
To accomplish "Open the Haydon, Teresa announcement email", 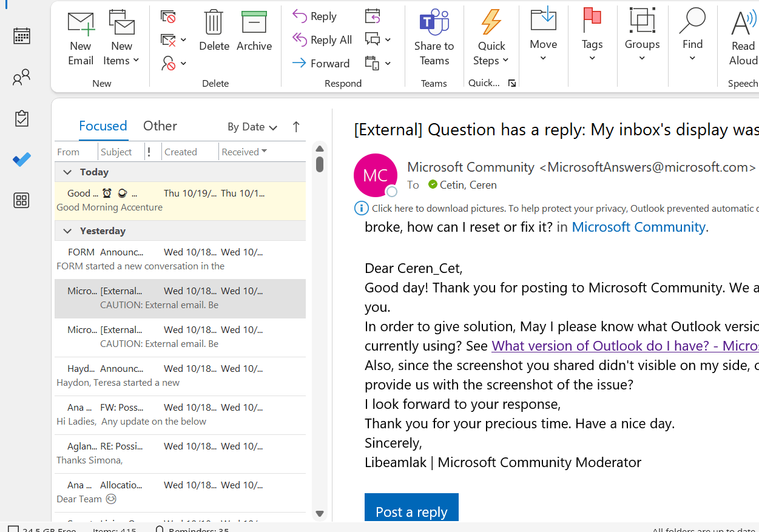I will tap(180, 376).
